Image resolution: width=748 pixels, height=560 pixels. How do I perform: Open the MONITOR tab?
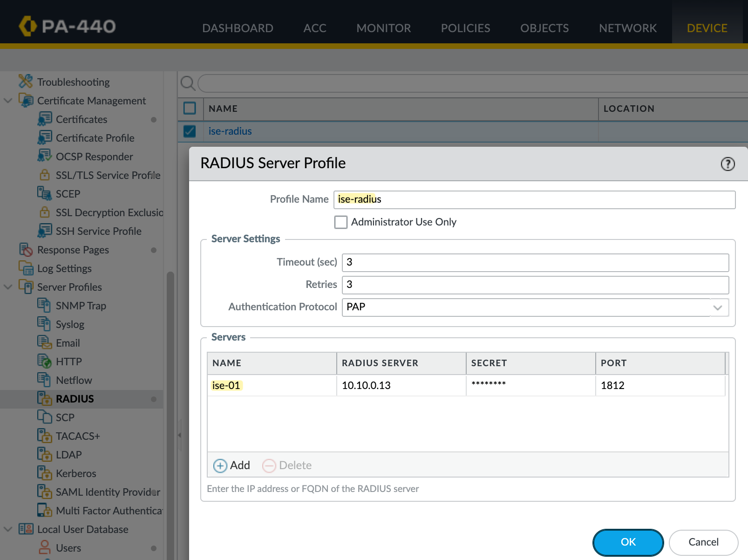(383, 28)
